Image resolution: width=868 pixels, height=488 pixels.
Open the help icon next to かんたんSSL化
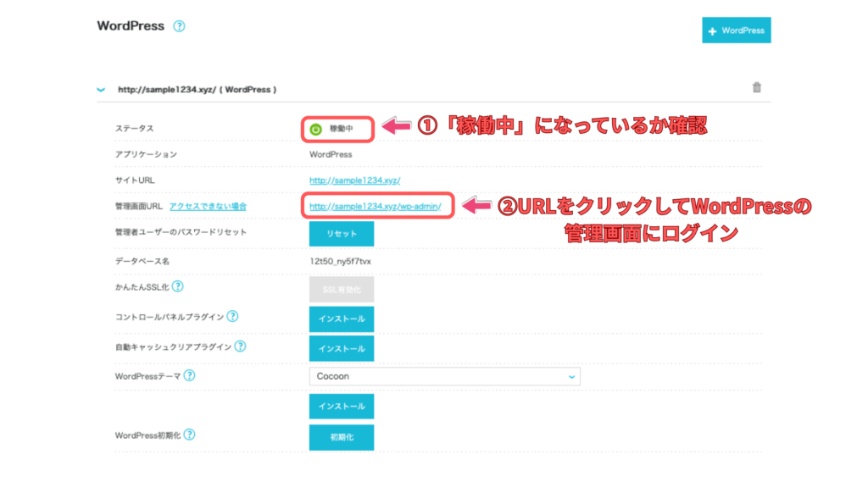tap(178, 287)
